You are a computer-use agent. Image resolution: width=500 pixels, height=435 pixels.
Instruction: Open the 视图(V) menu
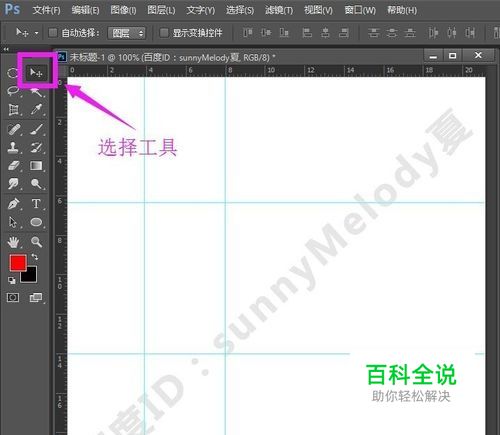(x=318, y=10)
